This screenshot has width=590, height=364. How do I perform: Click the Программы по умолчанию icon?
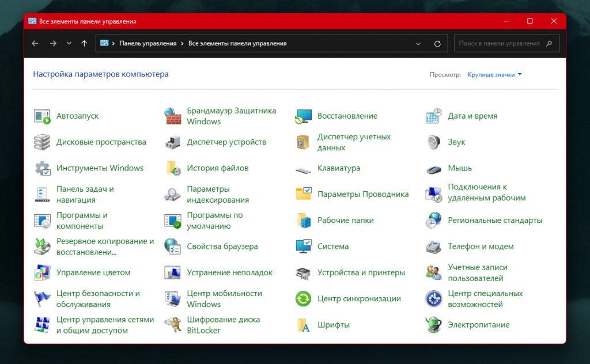173,221
